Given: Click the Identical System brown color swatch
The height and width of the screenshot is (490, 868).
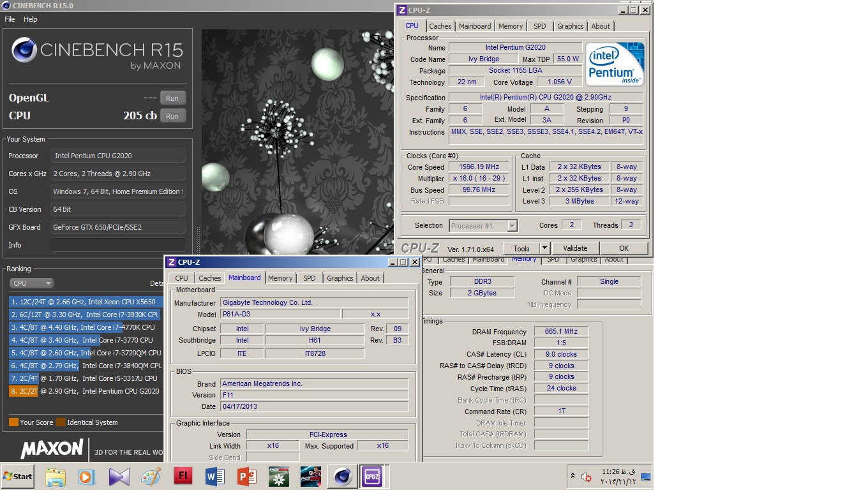Looking at the screenshot, I should 61,422.
